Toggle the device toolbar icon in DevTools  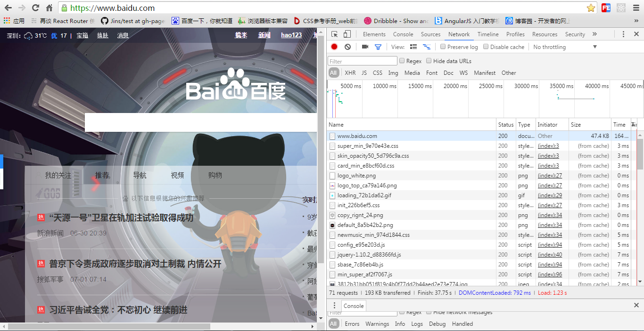click(x=347, y=34)
